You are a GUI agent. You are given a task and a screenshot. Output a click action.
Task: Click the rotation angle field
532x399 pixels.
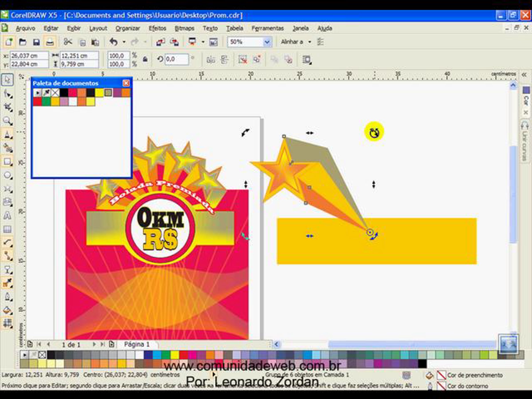(x=176, y=59)
